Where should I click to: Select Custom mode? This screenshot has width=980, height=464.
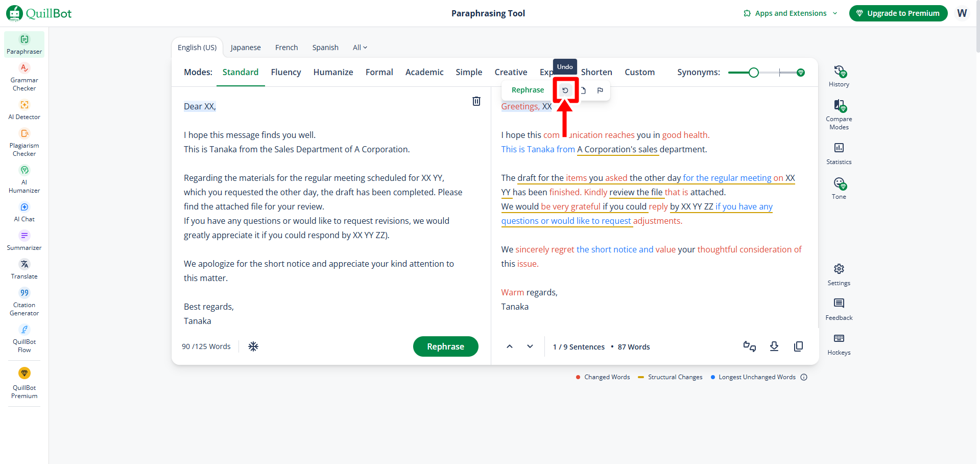point(639,72)
